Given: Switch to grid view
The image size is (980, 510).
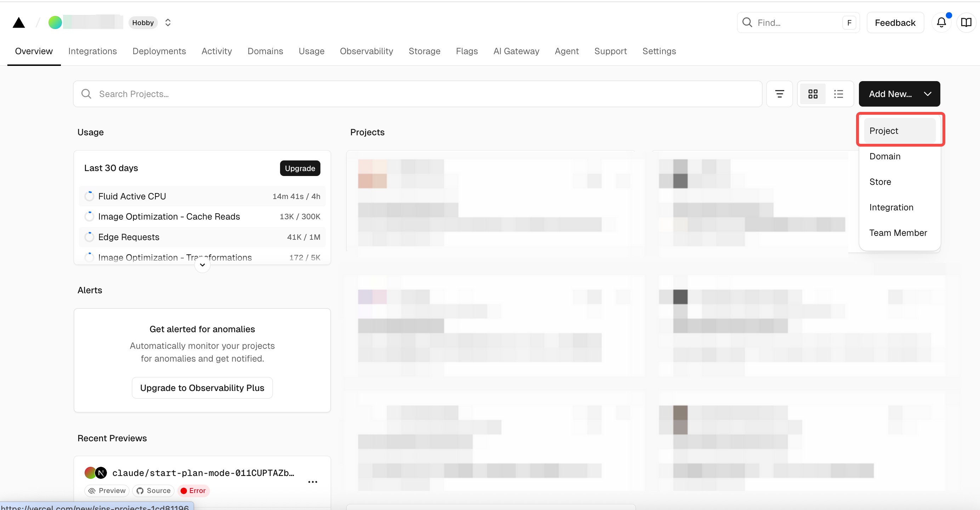Looking at the screenshot, I should 813,93.
